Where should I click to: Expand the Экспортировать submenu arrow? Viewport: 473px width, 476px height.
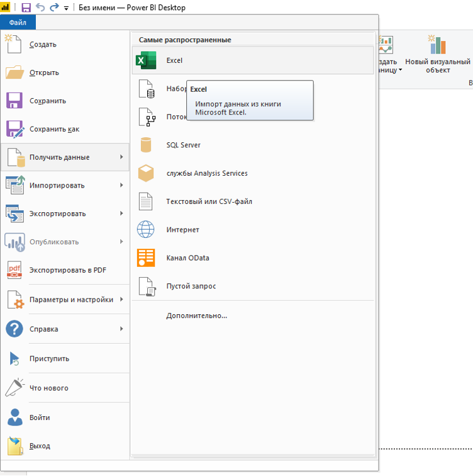[121, 213]
